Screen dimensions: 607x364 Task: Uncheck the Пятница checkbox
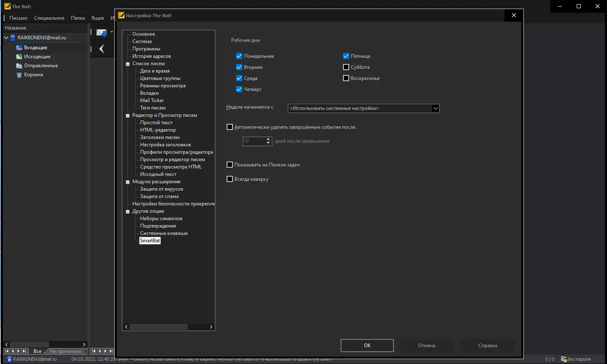coord(346,56)
